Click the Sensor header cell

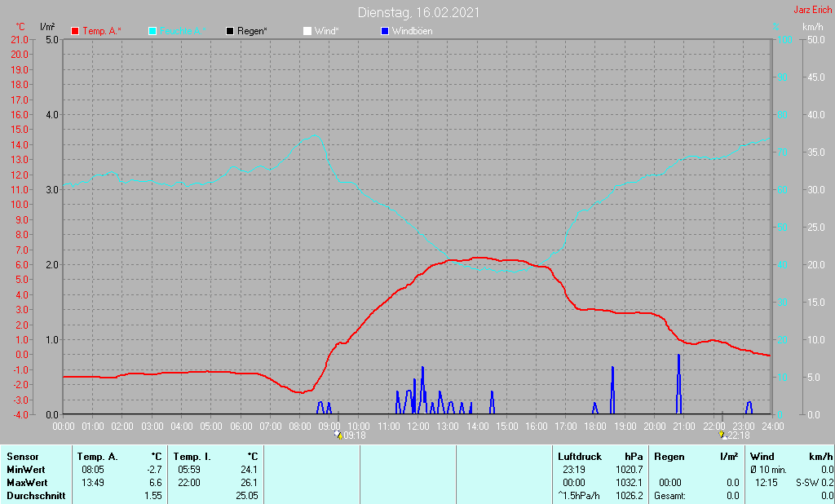(23, 457)
